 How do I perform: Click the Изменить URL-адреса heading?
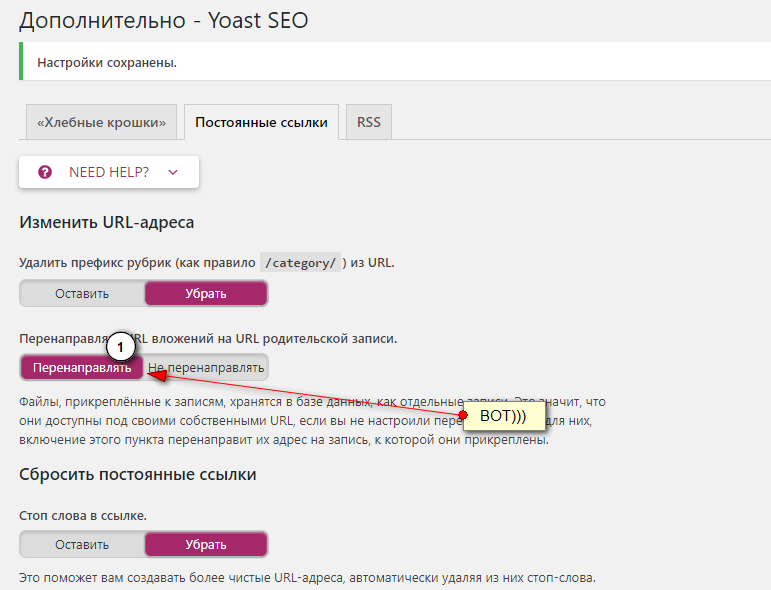click(x=107, y=222)
